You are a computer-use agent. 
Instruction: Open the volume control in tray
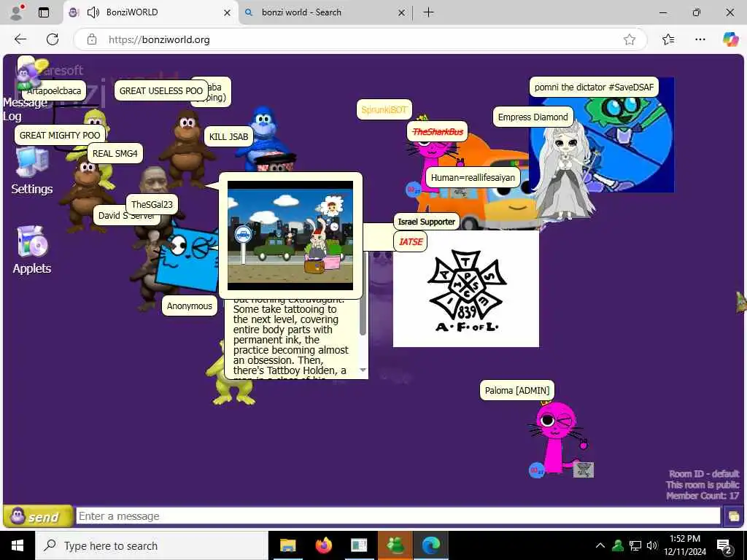(x=651, y=545)
